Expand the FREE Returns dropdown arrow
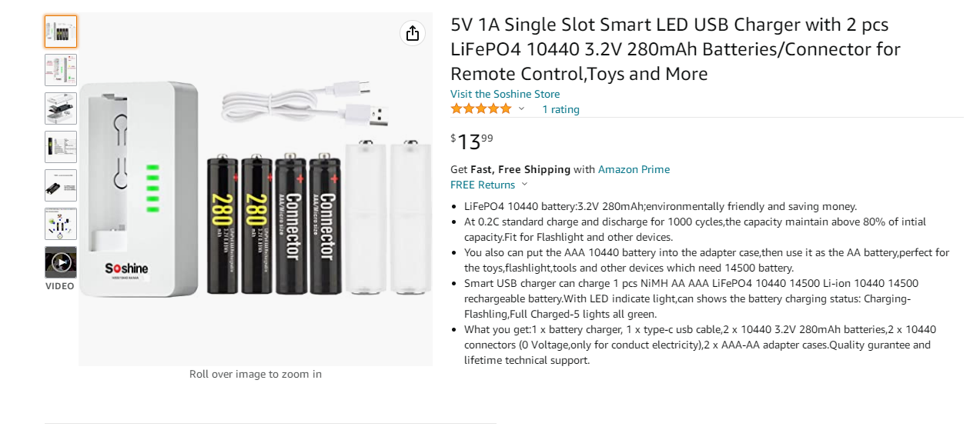Image resolution: width=980 pixels, height=430 pixels. (525, 185)
